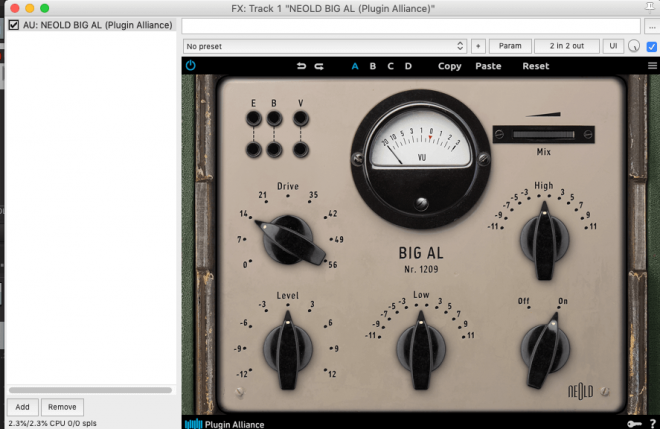Toggle the Off/On rotary switch
660x429 pixels.
[x=545, y=349]
